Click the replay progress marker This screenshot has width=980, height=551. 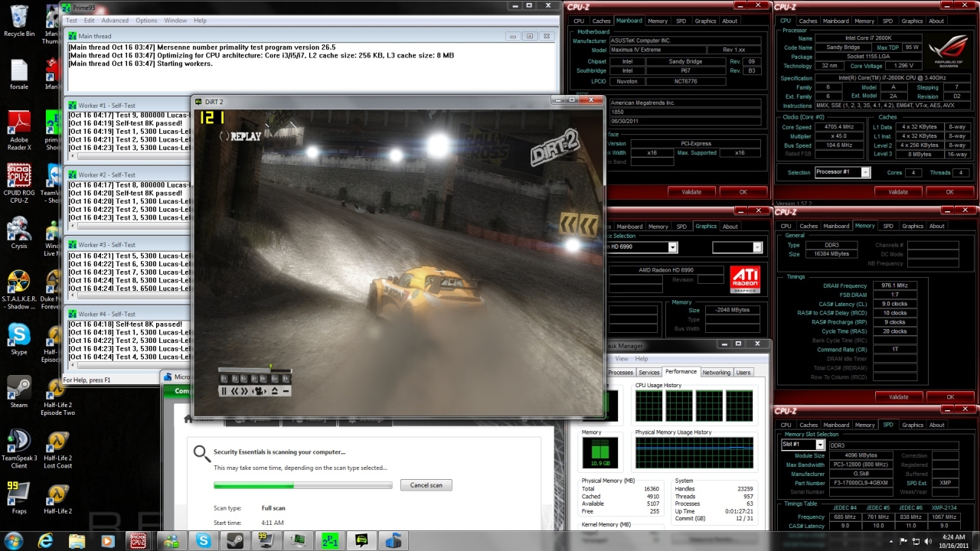click(x=271, y=367)
